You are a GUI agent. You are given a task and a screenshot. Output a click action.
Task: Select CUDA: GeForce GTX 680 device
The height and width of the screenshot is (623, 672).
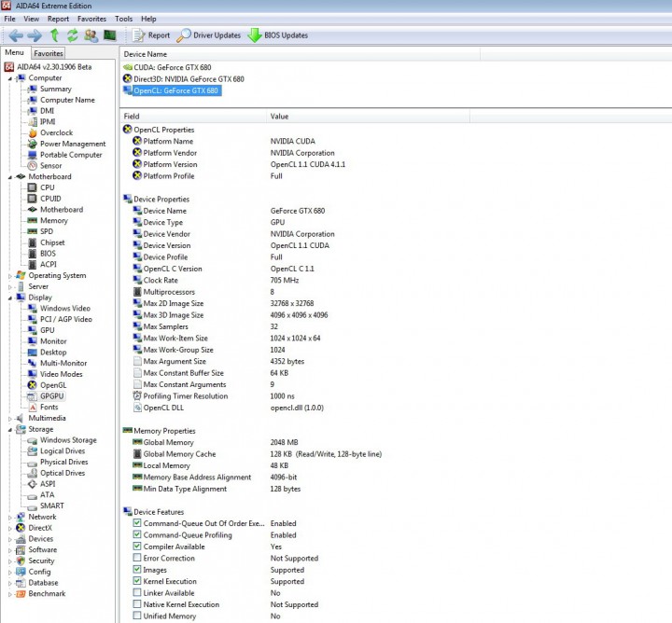[x=173, y=67]
